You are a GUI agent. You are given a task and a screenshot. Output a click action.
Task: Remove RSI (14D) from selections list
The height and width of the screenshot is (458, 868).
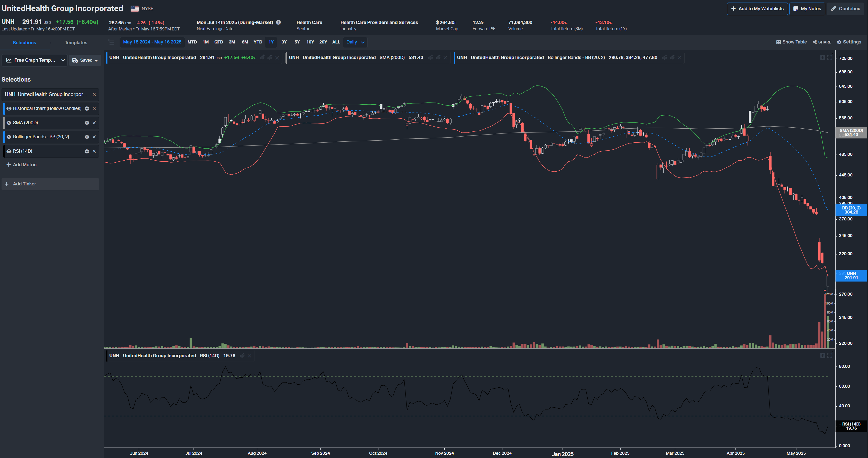[94, 151]
